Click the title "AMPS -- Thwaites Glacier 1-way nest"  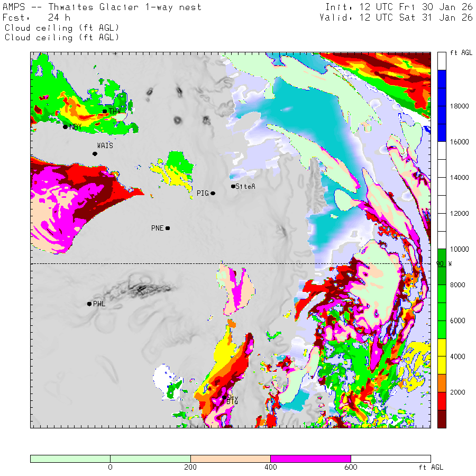[102, 7]
